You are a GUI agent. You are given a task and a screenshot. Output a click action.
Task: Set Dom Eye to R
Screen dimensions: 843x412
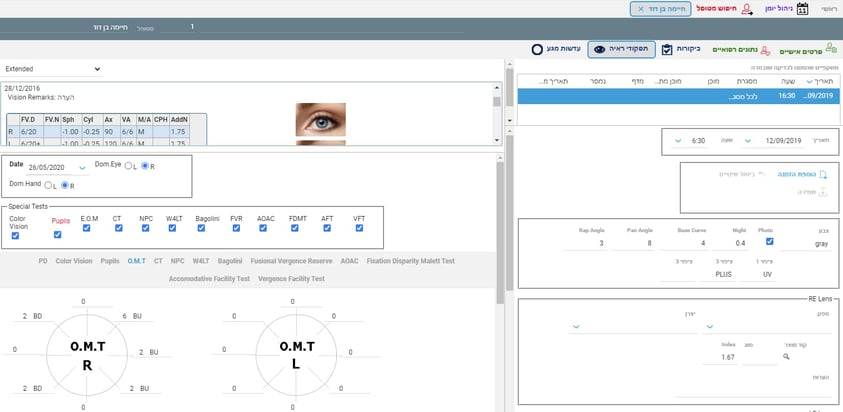coord(145,166)
